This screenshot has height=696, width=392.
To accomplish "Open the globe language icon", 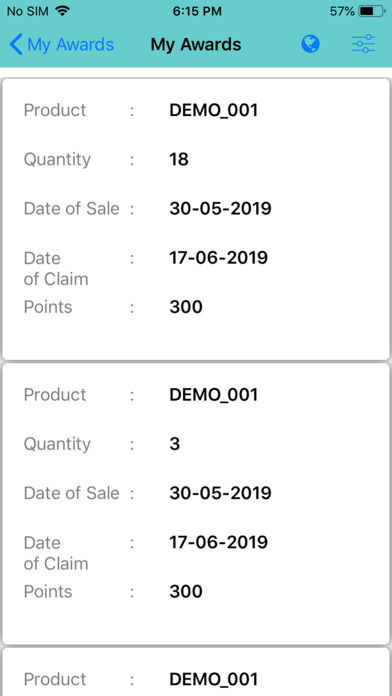I will tap(310, 44).
